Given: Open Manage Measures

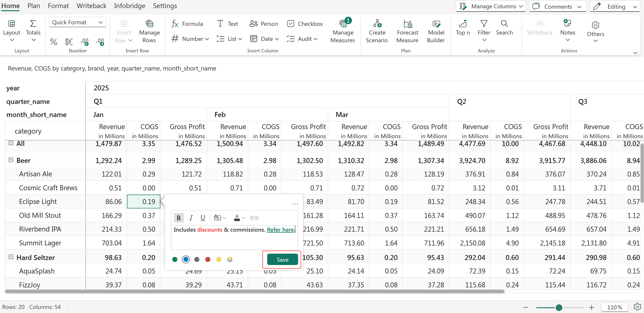Looking at the screenshot, I should tap(343, 31).
